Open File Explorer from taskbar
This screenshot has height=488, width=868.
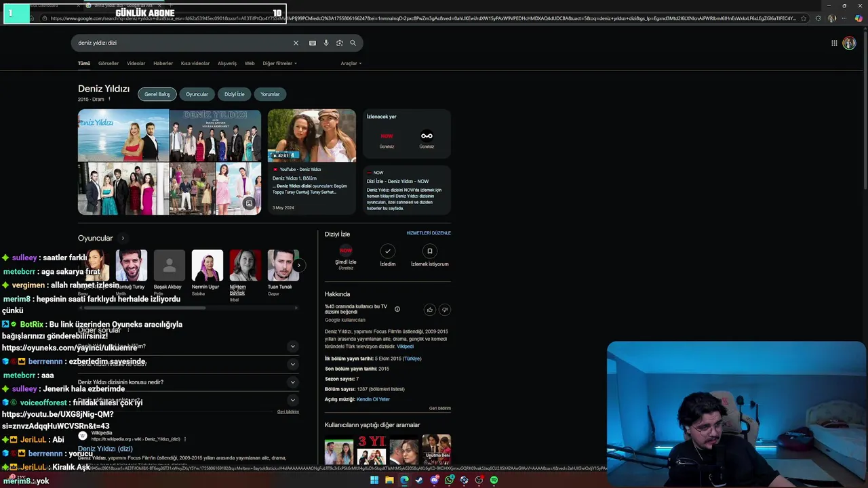click(389, 480)
